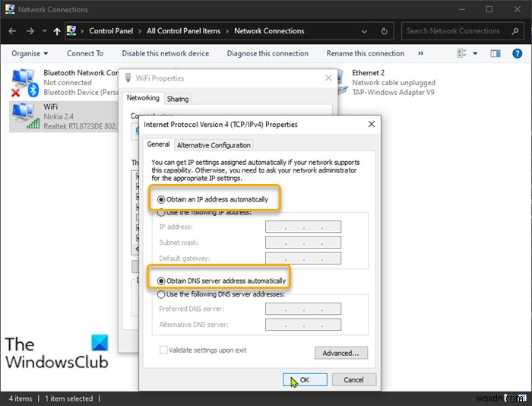Click Network Connections breadcrumb
Viewport: 532px width, 406px height.
(269, 31)
